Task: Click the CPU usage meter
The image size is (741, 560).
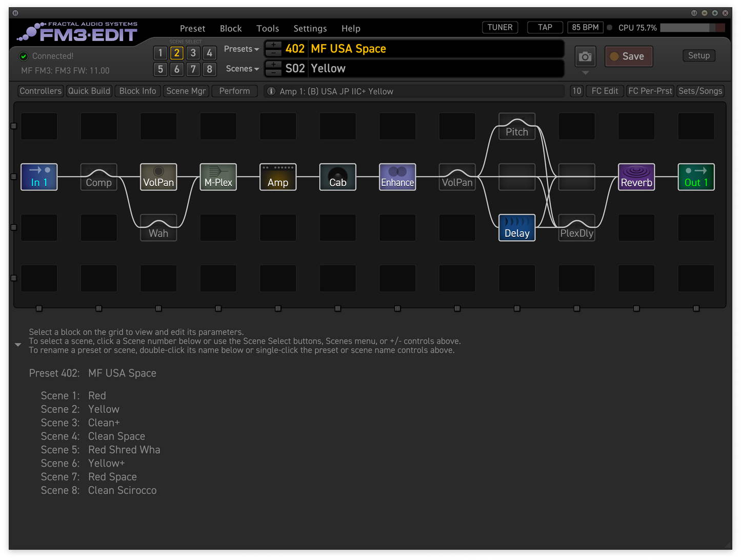Action: coord(692,28)
